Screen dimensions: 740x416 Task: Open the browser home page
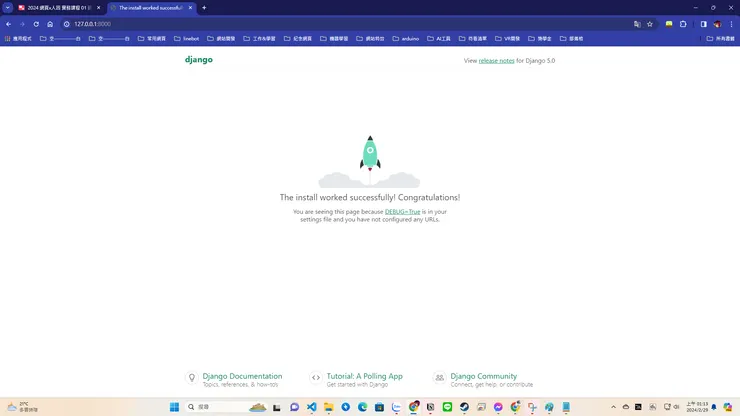pyautogui.click(x=50, y=24)
